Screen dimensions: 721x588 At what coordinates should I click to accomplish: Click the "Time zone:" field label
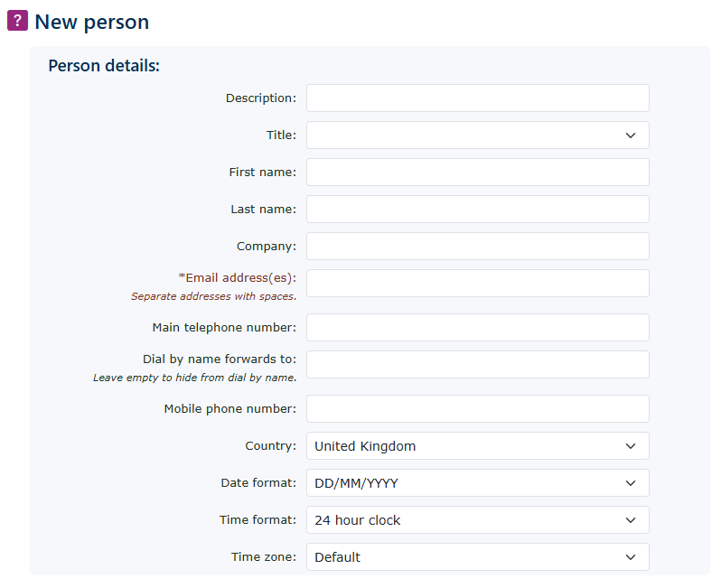(263, 557)
